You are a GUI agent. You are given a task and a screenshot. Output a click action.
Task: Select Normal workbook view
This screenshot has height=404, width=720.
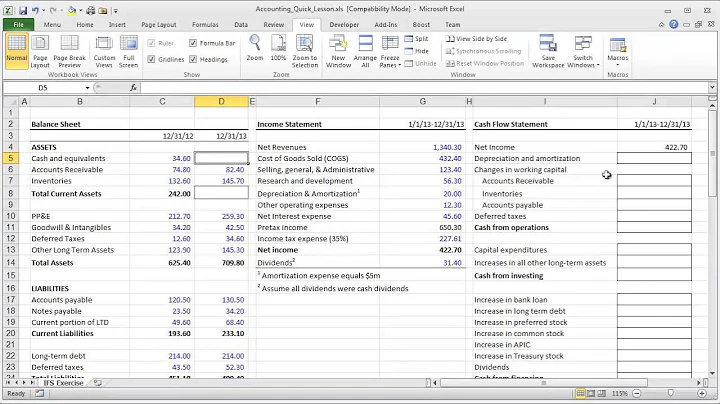17,51
